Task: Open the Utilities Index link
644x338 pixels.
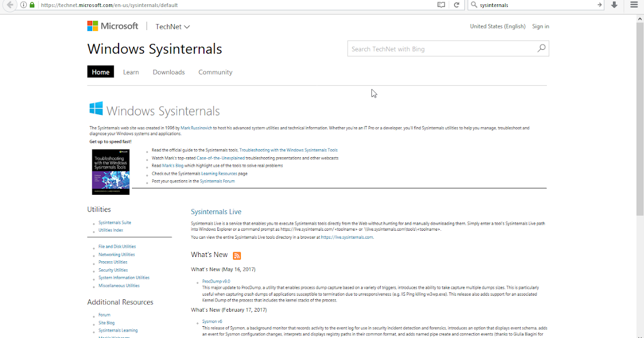Action: [x=111, y=230]
